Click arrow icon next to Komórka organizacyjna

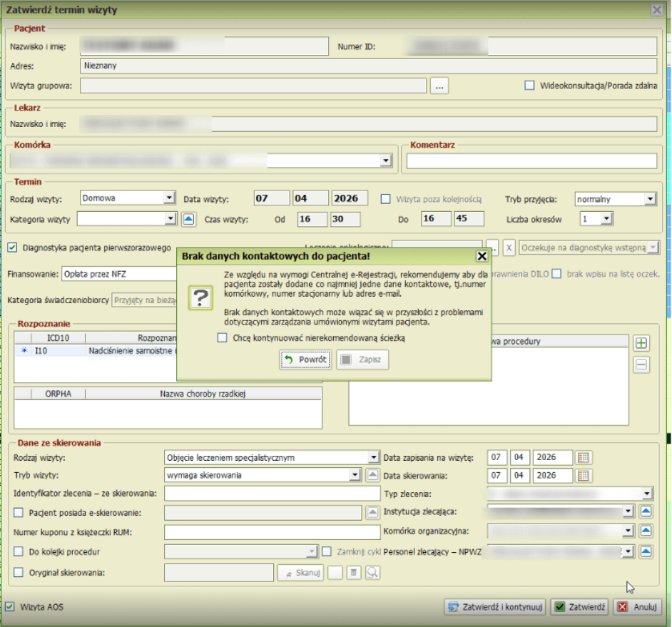click(646, 531)
